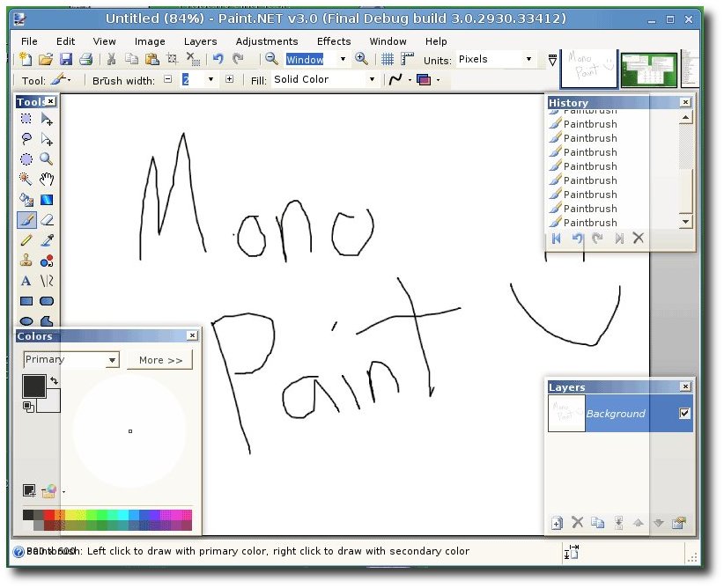The height and width of the screenshot is (588, 724).
Task: Open the blending mode dropdown
Action: coord(428,80)
